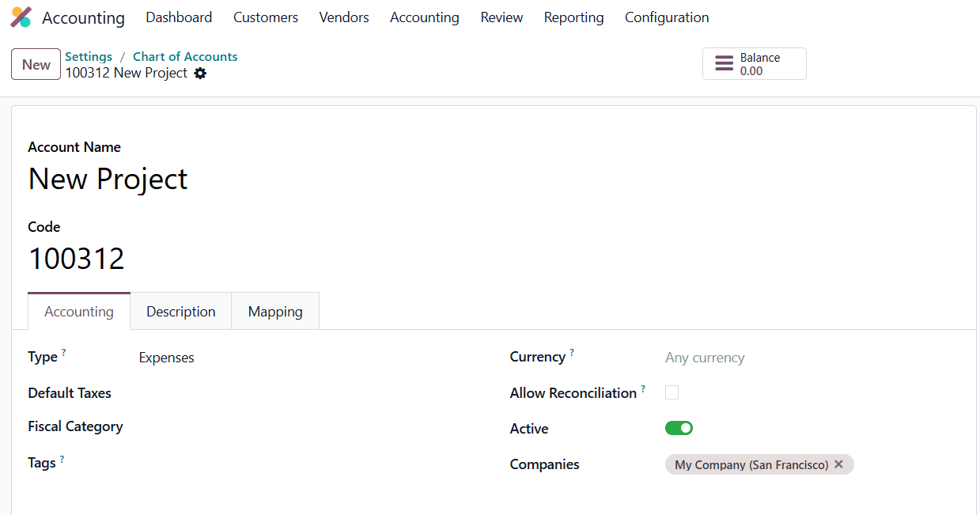
Task: Click the help icon next to Currency
Action: coord(572,351)
